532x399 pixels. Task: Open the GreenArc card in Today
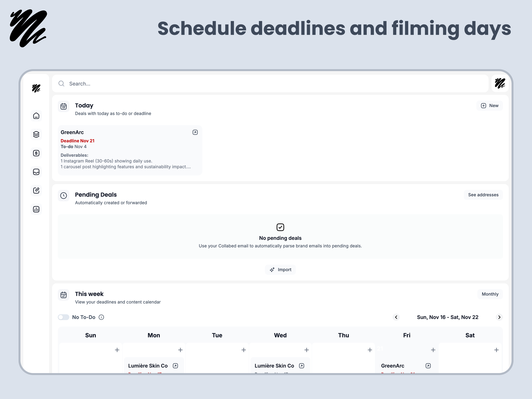click(130, 150)
